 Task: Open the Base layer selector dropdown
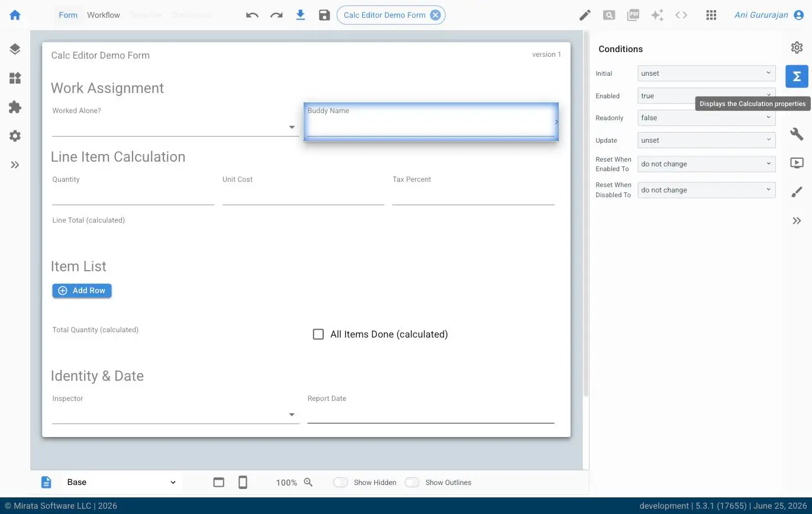pos(121,482)
